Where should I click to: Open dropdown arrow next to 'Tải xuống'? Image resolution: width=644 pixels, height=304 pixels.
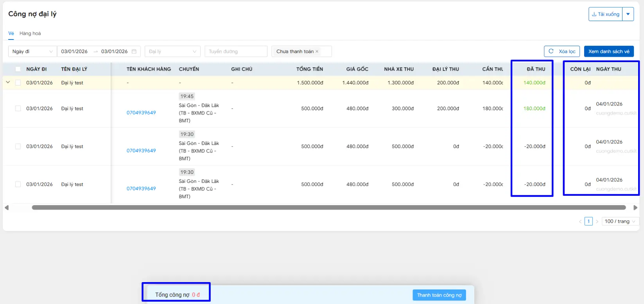tap(628, 14)
